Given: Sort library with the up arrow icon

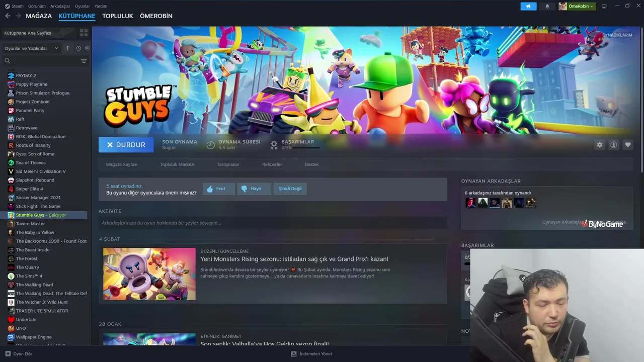Looking at the screenshot, I should click(68, 48).
